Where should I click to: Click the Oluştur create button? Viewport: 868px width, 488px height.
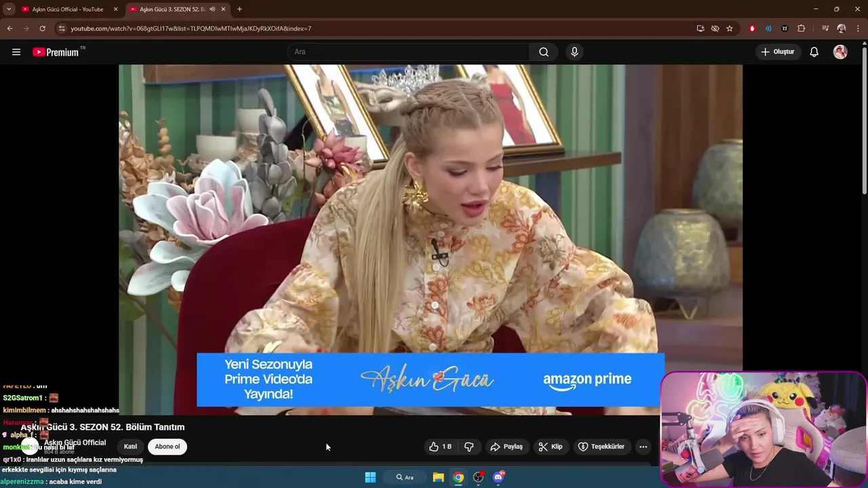pos(778,52)
